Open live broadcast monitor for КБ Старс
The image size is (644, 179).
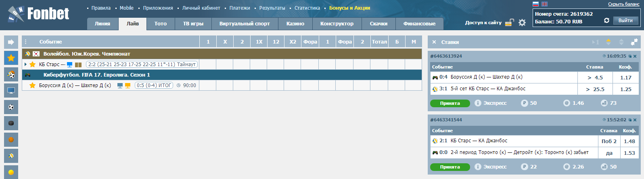pos(70,65)
